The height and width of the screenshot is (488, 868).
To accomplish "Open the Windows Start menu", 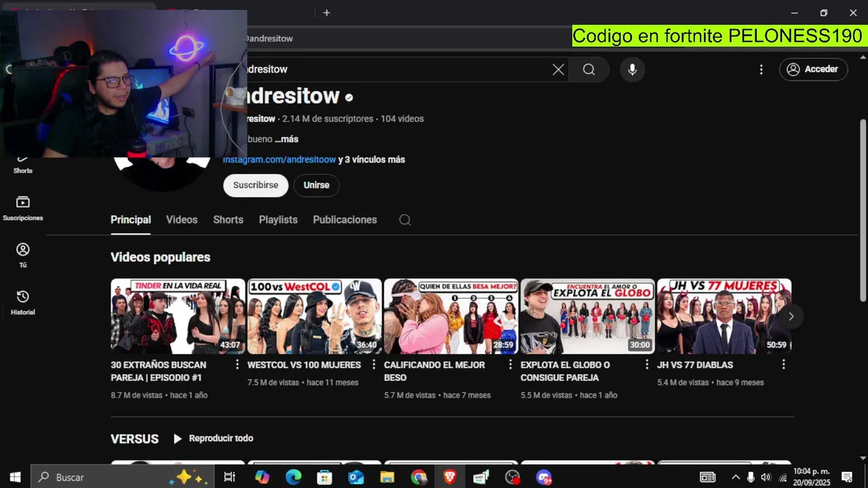I will (15, 477).
